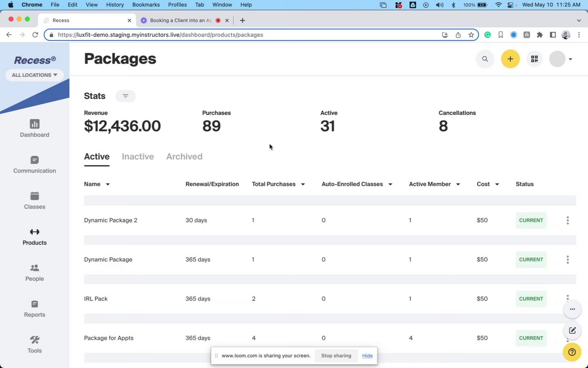Expand the profile avatar menu arrow
Image resolution: width=588 pixels, height=368 pixels.
pyautogui.click(x=570, y=59)
